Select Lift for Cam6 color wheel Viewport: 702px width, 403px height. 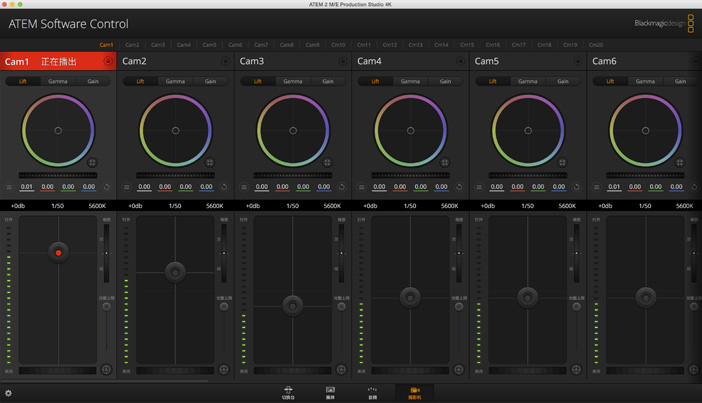[x=610, y=81]
